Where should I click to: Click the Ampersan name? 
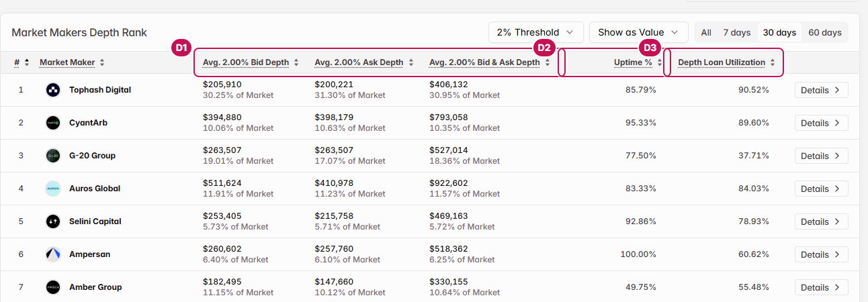tap(90, 254)
